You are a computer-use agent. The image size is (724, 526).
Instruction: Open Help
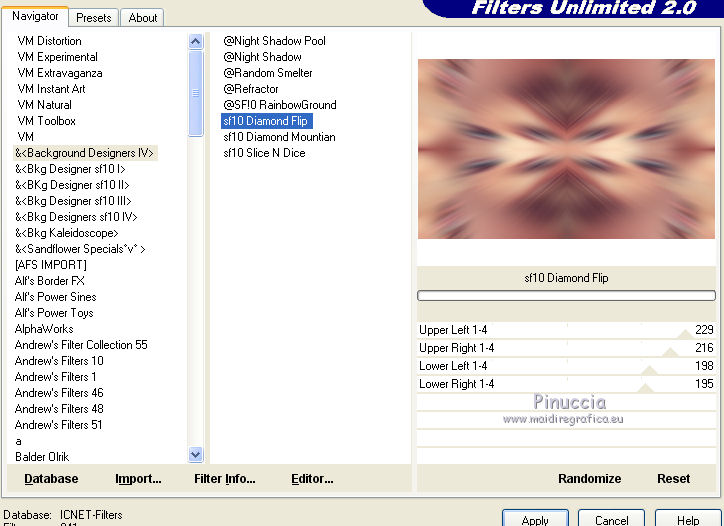coord(688,519)
